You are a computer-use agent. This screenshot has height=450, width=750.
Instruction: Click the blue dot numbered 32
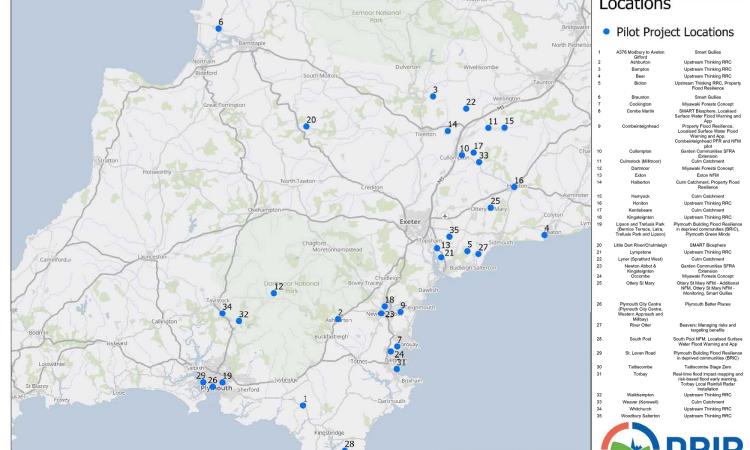239,321
